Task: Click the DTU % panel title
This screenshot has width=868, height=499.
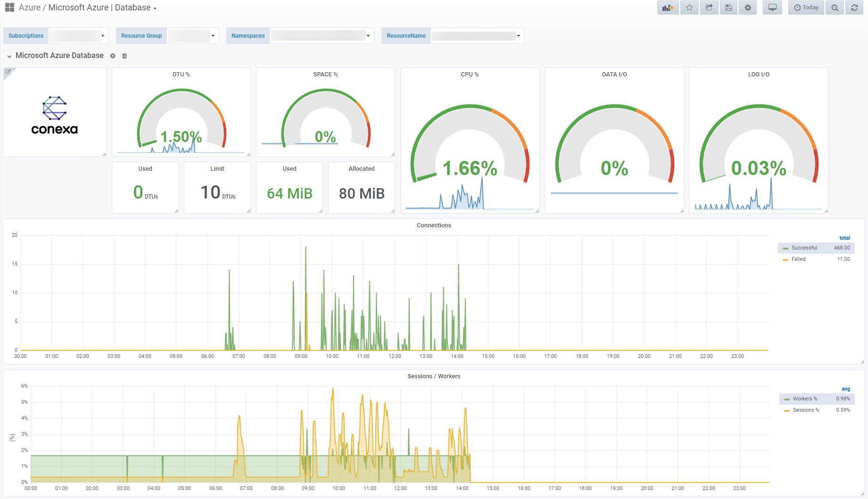Action: click(181, 75)
